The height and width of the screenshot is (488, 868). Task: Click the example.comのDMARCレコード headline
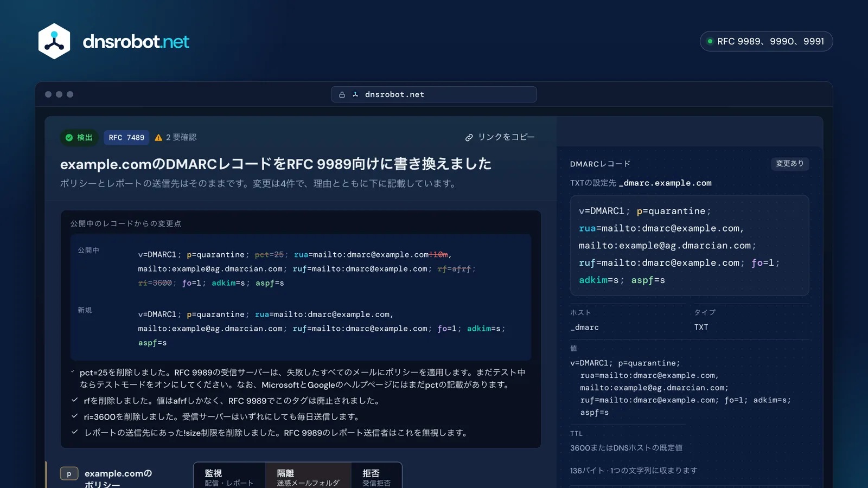point(276,164)
